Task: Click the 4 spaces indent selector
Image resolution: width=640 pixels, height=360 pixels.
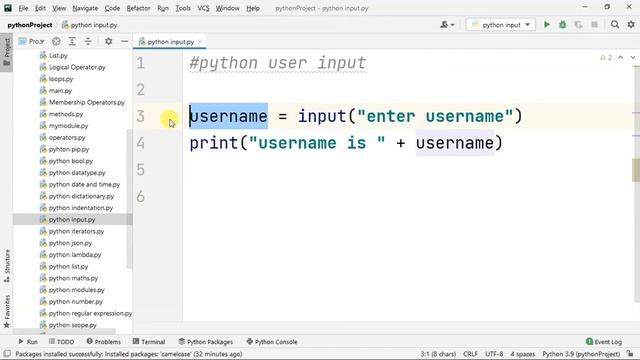Action: [x=522, y=354]
